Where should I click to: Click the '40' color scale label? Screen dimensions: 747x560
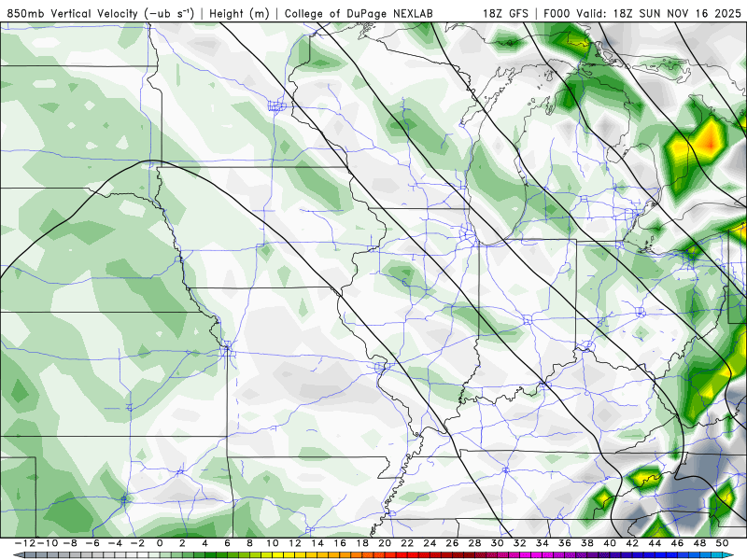point(610,543)
